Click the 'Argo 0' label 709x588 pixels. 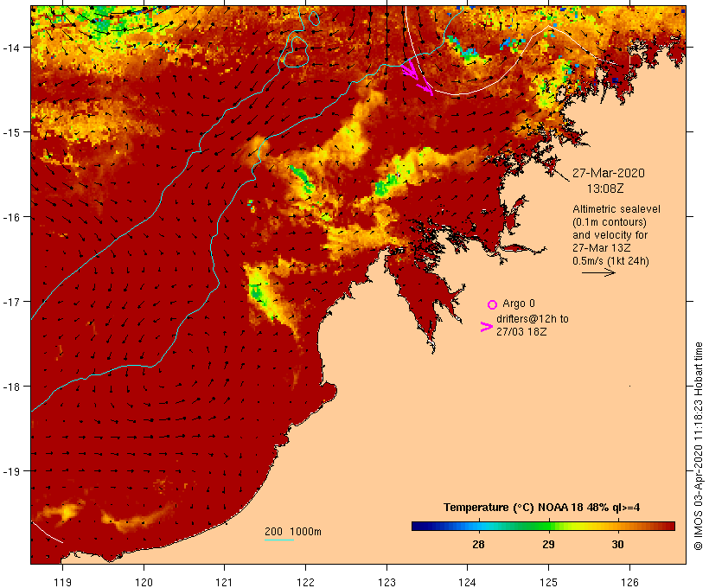pos(519,304)
